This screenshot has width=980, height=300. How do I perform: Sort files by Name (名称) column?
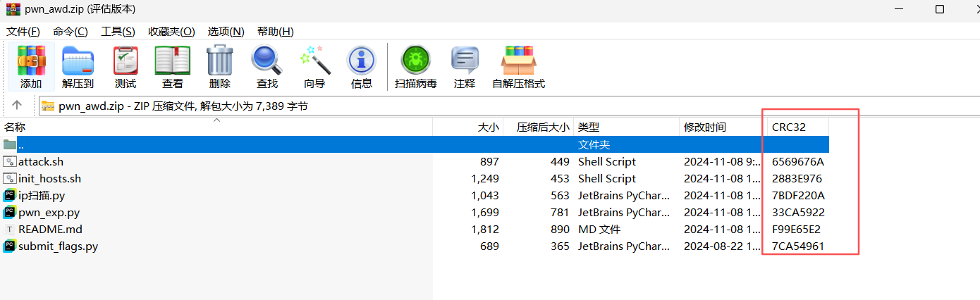coord(16,127)
